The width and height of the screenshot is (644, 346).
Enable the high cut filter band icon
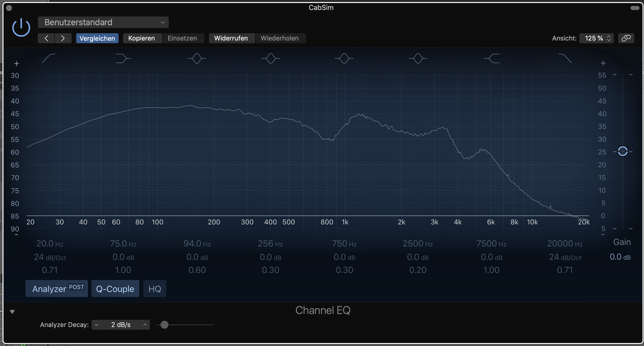565,58
